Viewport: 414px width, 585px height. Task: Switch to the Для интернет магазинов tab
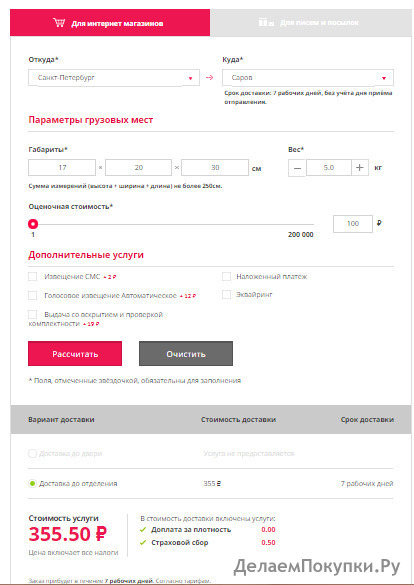click(x=110, y=23)
